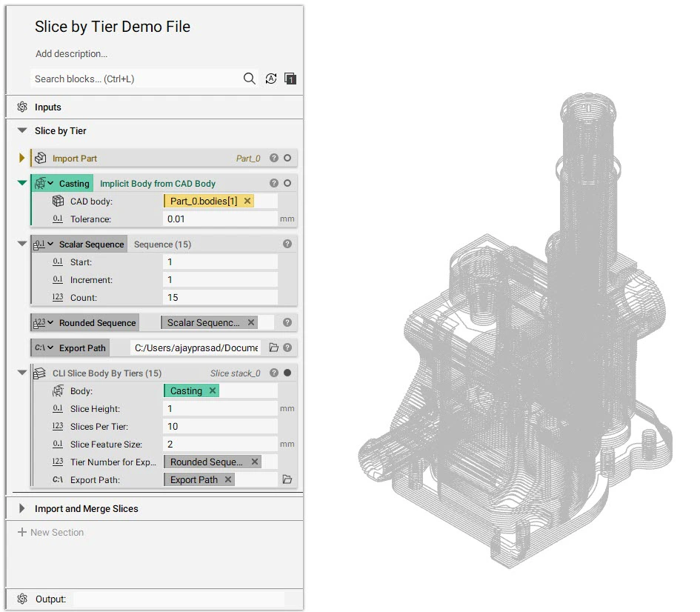Edit the Count value 15

[220, 297]
